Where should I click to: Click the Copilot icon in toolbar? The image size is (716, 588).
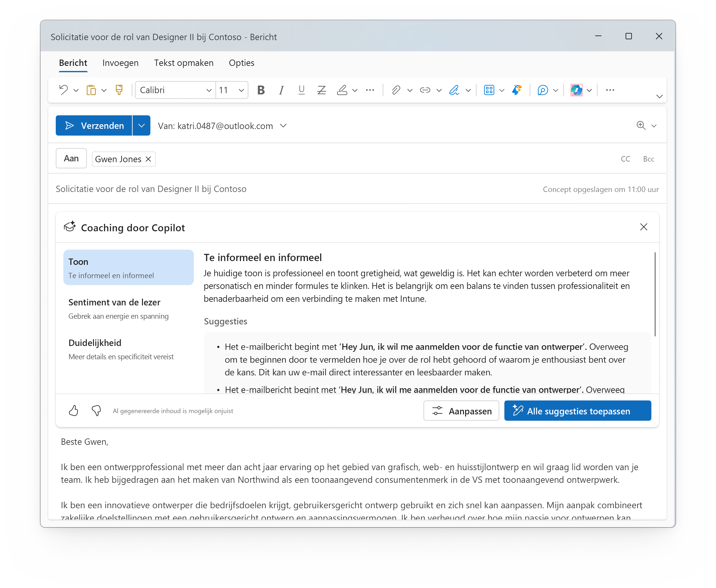click(576, 90)
